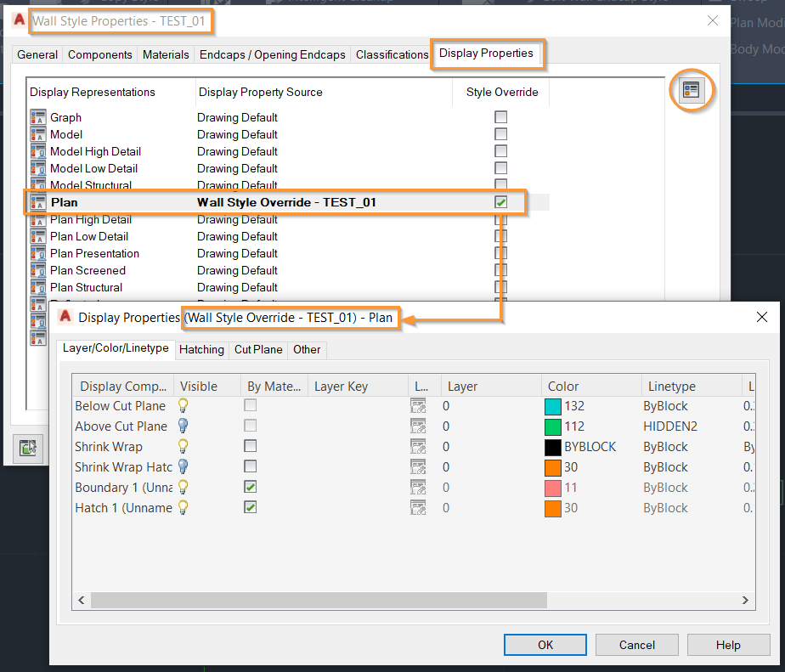Click the layer key icon beside Hatch 1
Screen dimensions: 785x672
click(x=418, y=507)
